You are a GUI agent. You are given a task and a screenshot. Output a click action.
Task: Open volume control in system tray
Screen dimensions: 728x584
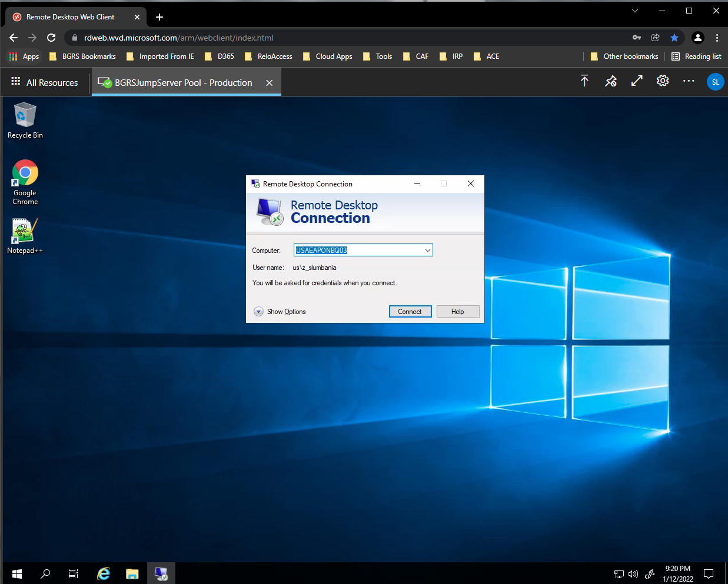coord(633,574)
